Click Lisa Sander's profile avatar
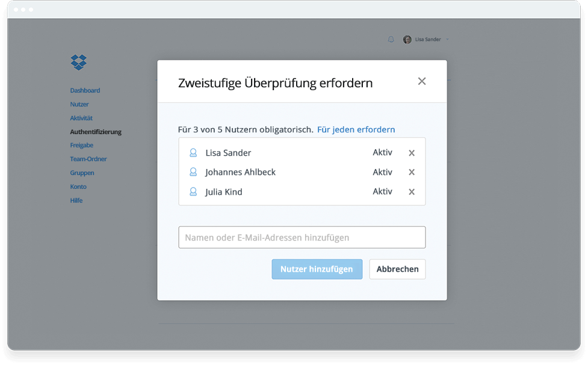The image size is (588, 365). point(407,39)
